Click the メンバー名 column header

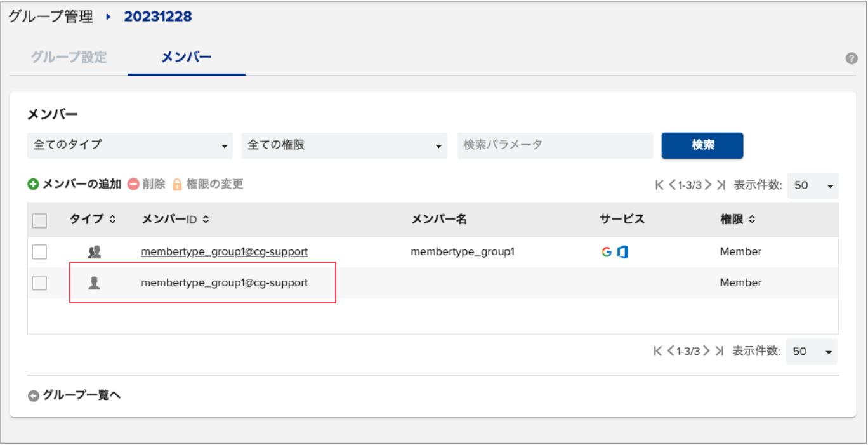click(x=439, y=220)
